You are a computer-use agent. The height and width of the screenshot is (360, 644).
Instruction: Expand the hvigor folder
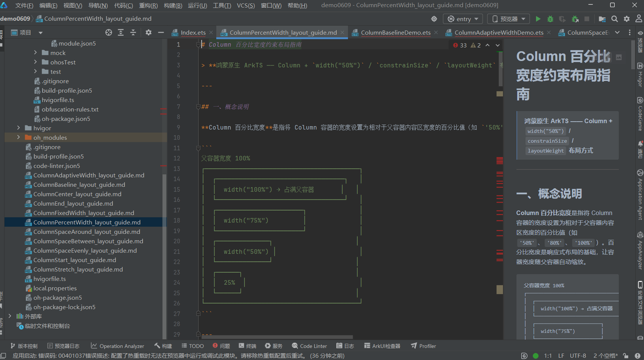click(x=18, y=128)
